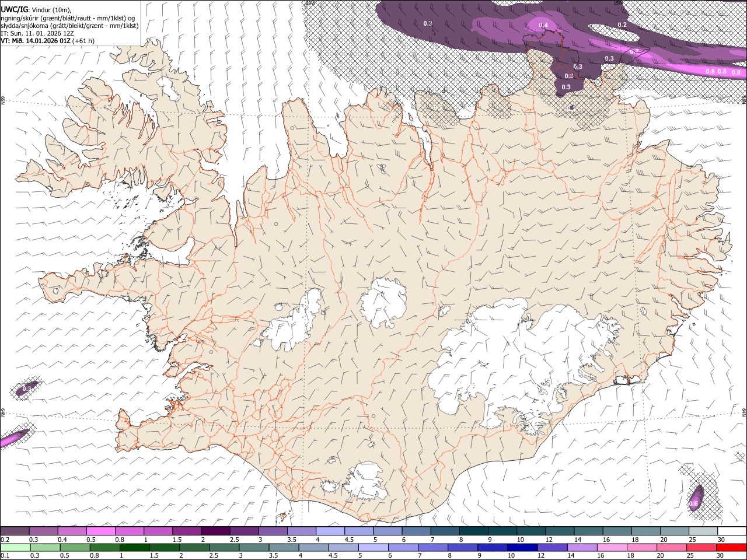The width and height of the screenshot is (747, 560).
Task: Click the pink snow streak off the southwest coast
Action: pyautogui.click(x=14, y=439)
